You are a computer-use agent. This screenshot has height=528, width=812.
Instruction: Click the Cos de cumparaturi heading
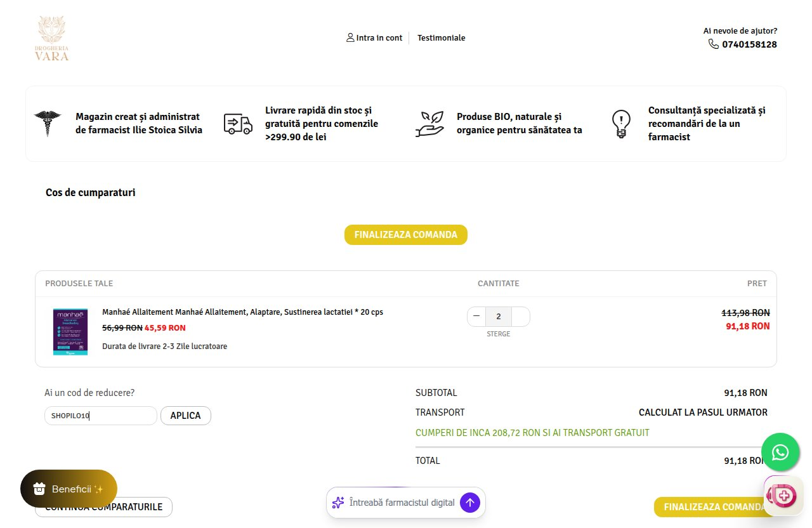pyautogui.click(x=91, y=192)
